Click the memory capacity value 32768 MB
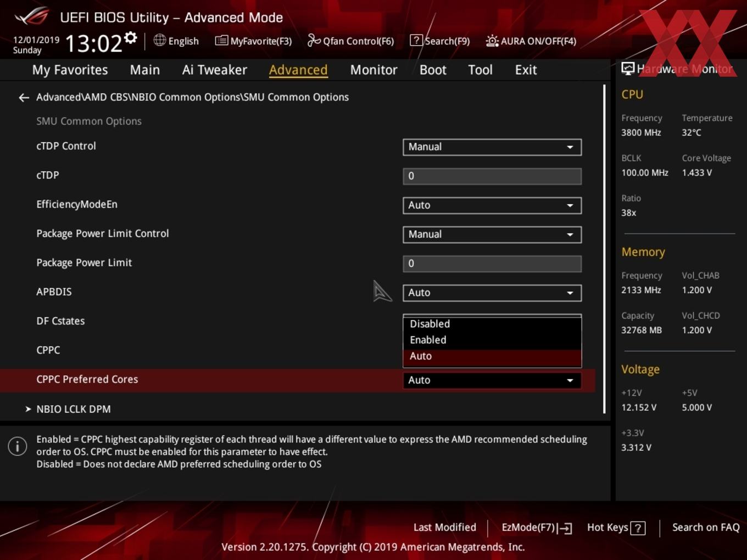747x560 pixels. coord(642,331)
